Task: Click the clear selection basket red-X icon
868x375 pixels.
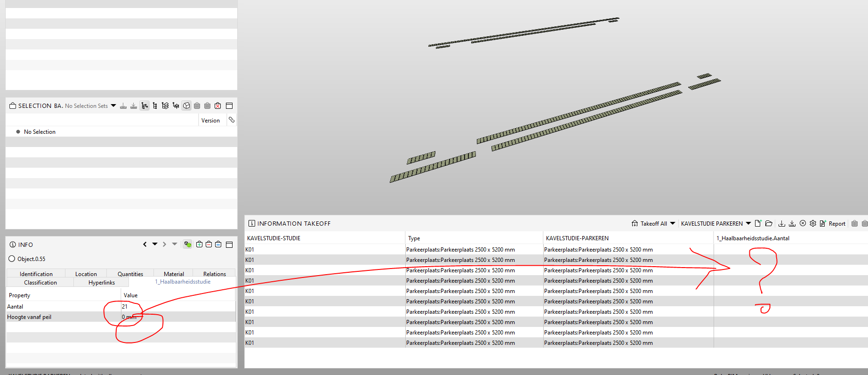Action: coord(217,106)
